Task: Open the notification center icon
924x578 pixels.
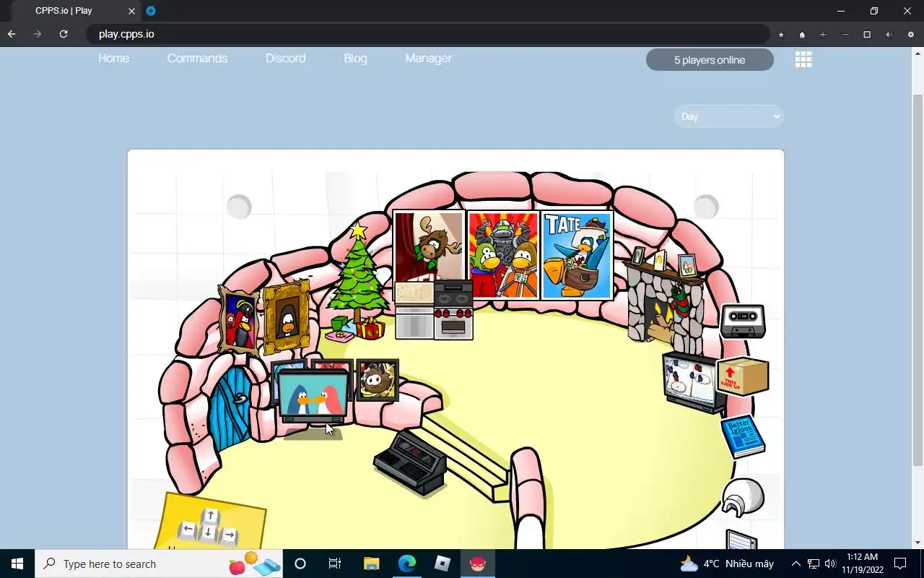Action: pyautogui.click(x=900, y=564)
